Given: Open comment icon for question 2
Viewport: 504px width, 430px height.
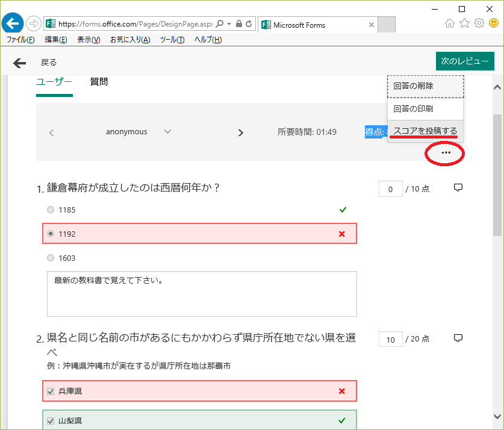Looking at the screenshot, I should [x=458, y=338].
